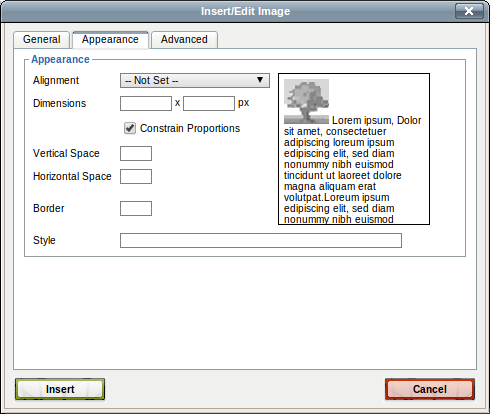Click the tree preview image thumbnail
Screen dimensions: 491x414
[x=306, y=101]
